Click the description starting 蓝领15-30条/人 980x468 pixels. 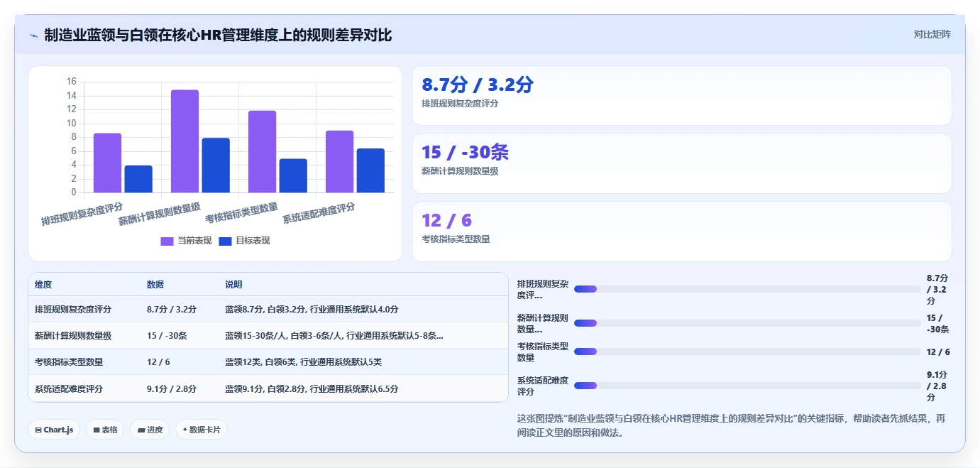pos(334,336)
